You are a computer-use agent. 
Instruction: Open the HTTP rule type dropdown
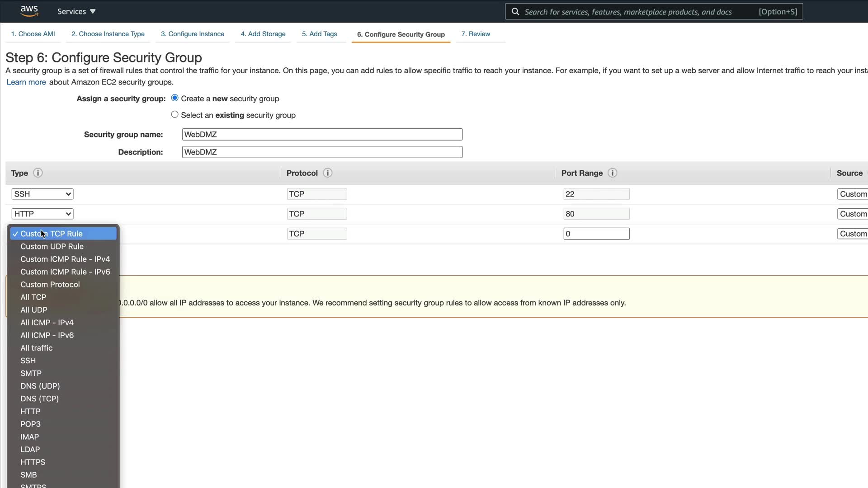point(42,214)
